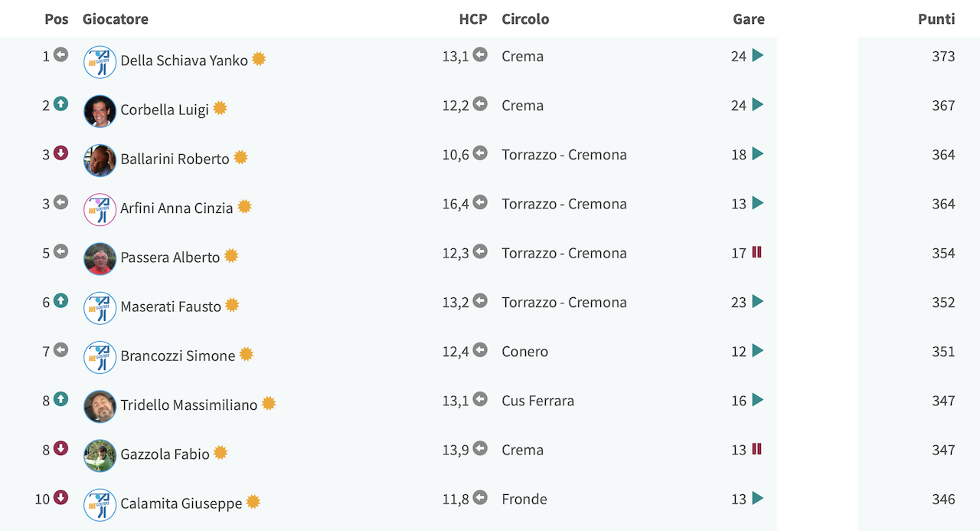The width and height of the screenshot is (980, 531).
Task: Open Gazzola Fabio's player name link
Action: 165,454
